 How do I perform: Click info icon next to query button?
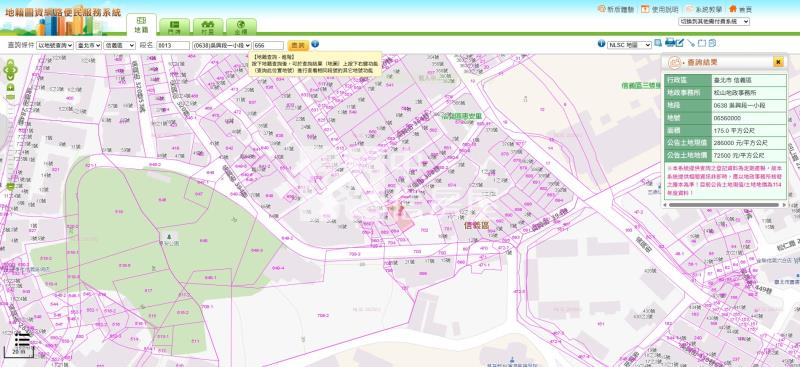(x=315, y=44)
